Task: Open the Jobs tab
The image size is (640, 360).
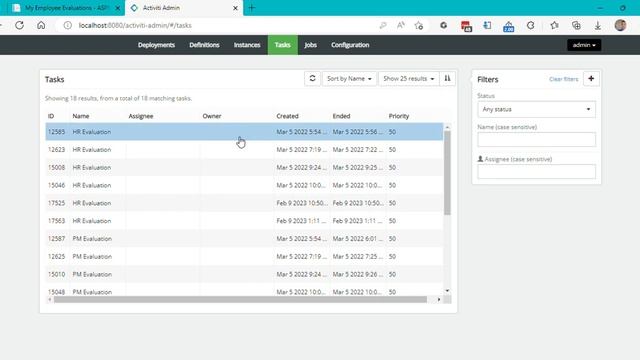Action: point(310,45)
